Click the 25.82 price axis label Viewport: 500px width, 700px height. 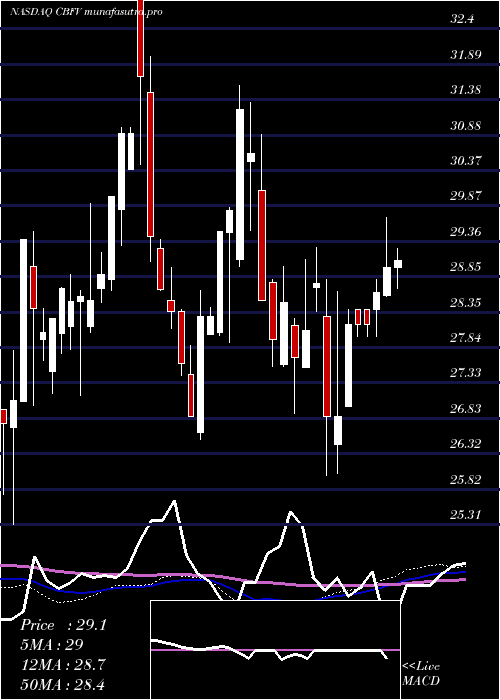pos(465,479)
